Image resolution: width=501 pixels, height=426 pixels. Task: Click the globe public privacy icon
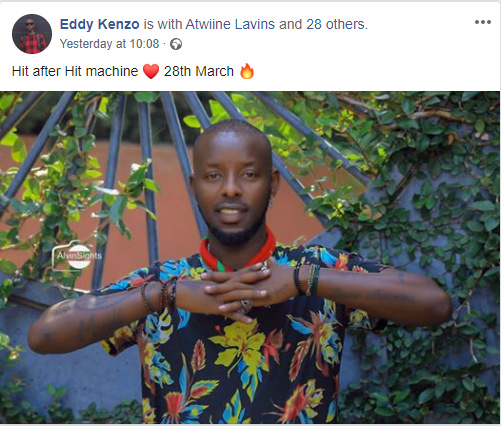(176, 44)
